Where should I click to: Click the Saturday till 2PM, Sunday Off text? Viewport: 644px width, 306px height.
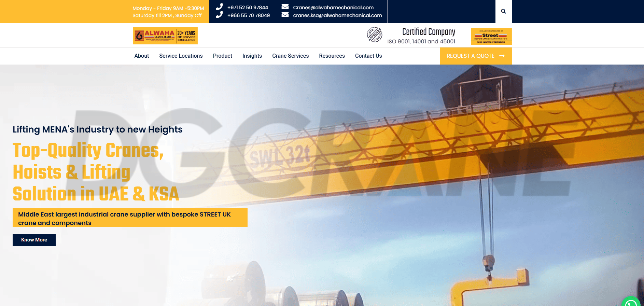(167, 15)
